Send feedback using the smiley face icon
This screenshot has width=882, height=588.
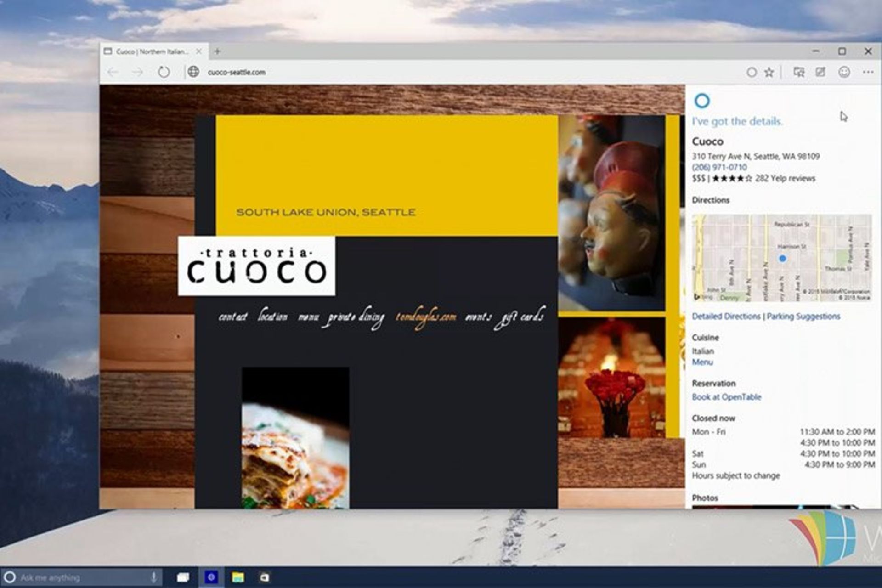point(844,72)
